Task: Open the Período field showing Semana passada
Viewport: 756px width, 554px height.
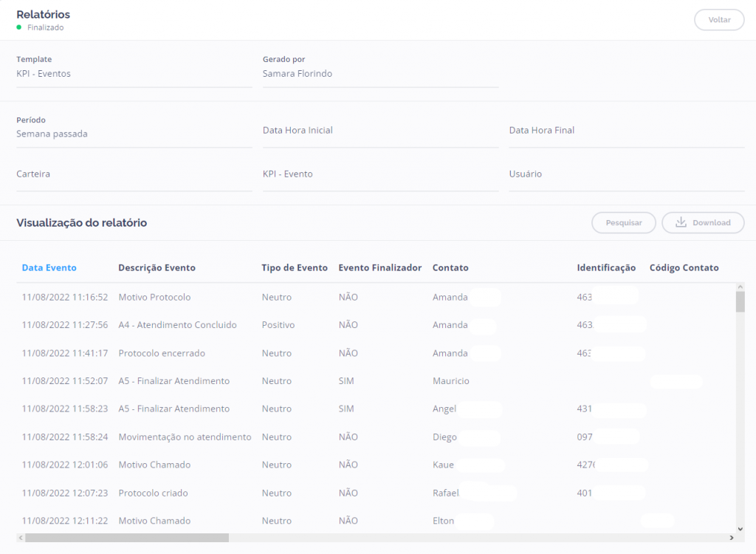Action: tap(134, 134)
